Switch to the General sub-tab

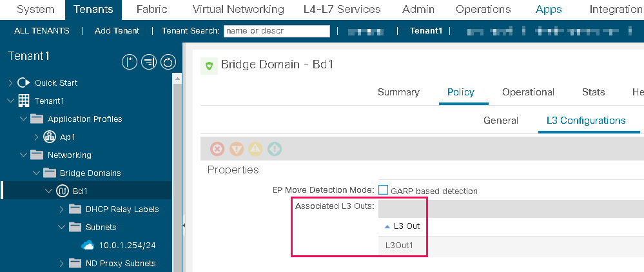pyautogui.click(x=501, y=121)
